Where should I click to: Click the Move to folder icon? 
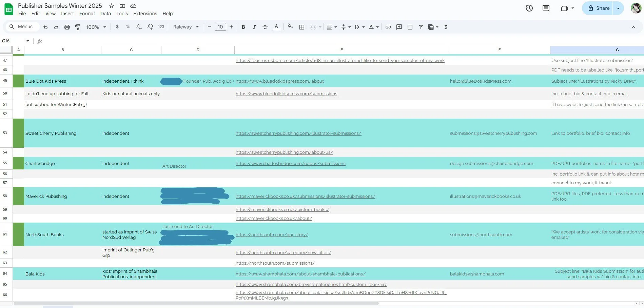pos(122,6)
